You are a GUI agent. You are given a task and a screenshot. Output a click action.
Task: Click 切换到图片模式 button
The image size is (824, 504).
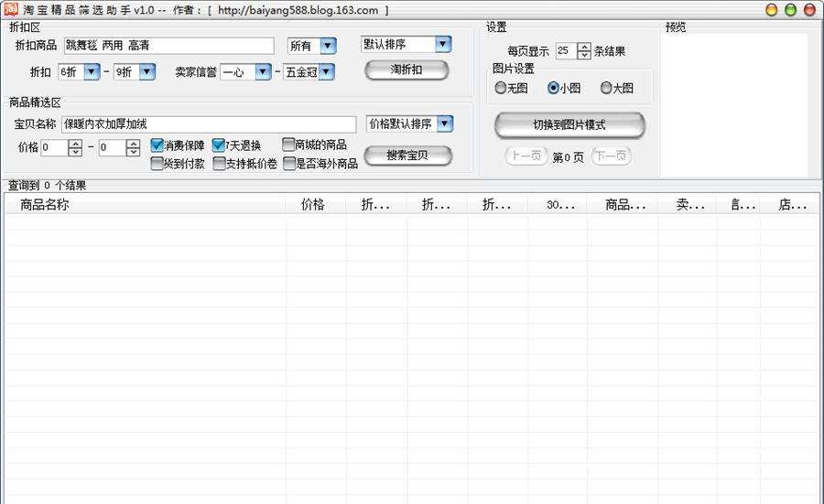coord(569,125)
